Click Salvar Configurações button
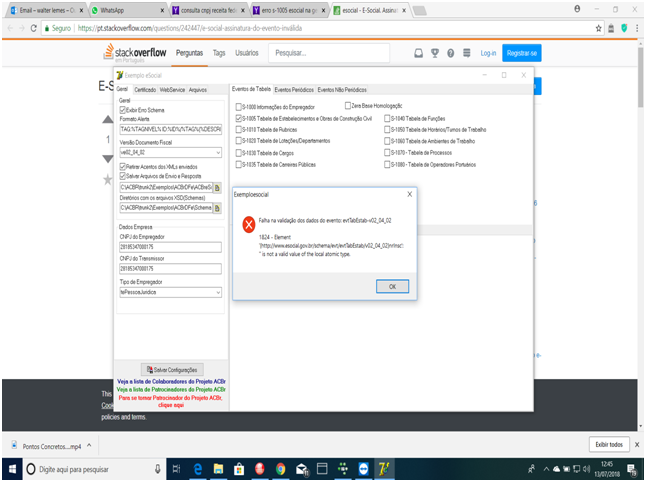The height and width of the screenshot is (482, 646). tap(172, 370)
